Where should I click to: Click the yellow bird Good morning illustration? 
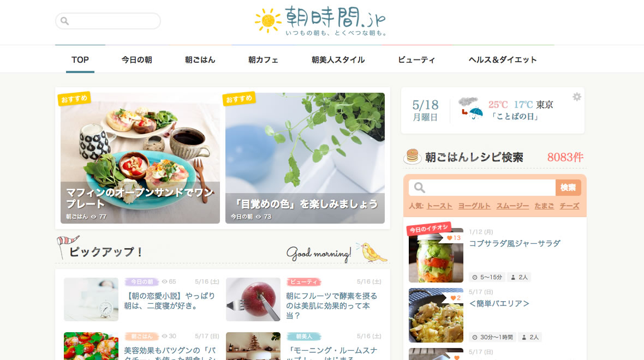tap(373, 252)
